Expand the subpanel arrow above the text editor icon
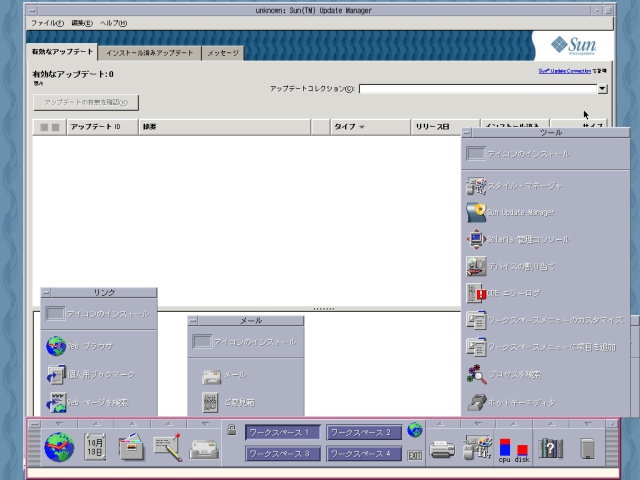 point(169,424)
